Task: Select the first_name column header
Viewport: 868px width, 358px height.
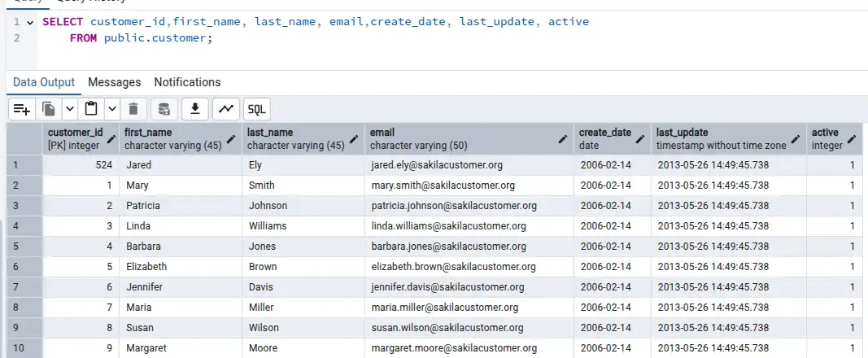Action: click(x=181, y=139)
